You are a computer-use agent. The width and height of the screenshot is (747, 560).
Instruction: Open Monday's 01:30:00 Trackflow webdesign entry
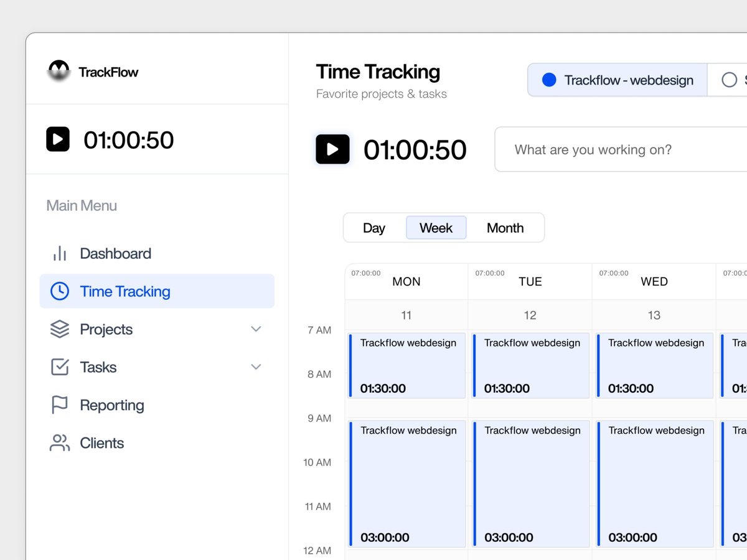point(406,365)
